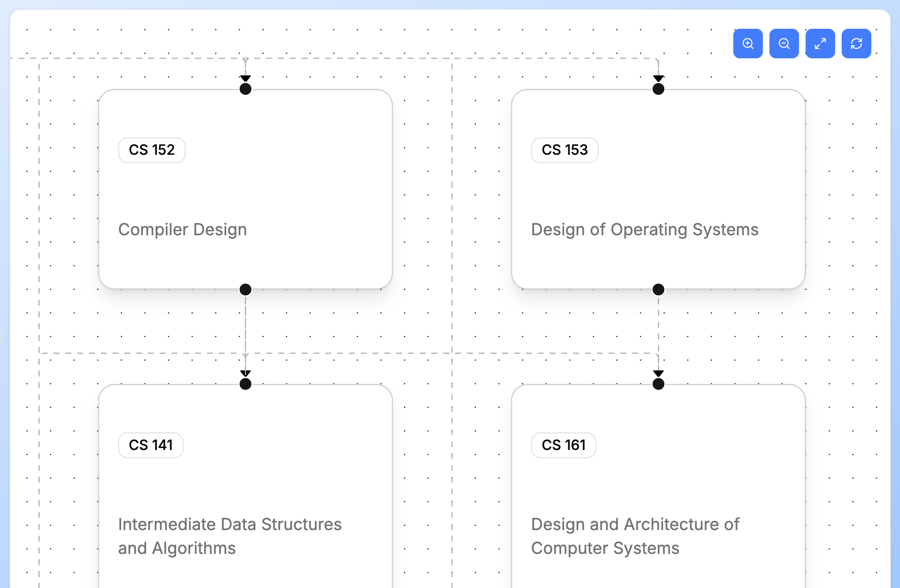
Task: Select the CS 152 course badge
Action: (152, 150)
